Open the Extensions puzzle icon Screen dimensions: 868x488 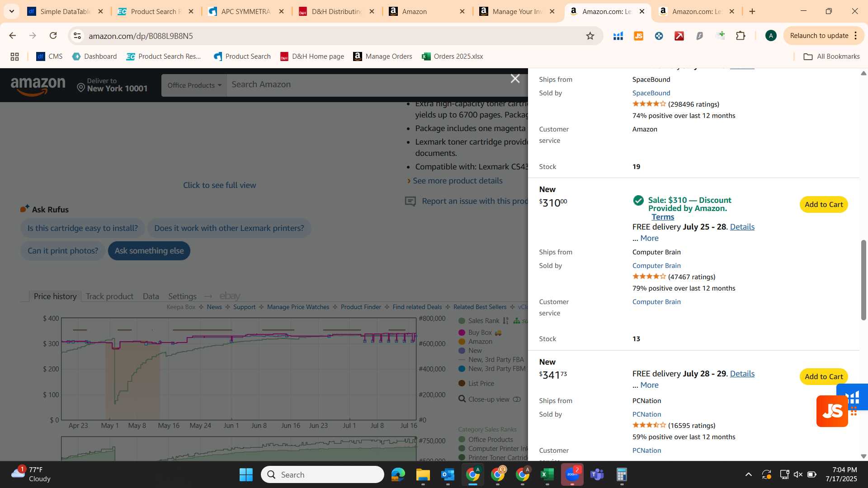tap(741, 36)
